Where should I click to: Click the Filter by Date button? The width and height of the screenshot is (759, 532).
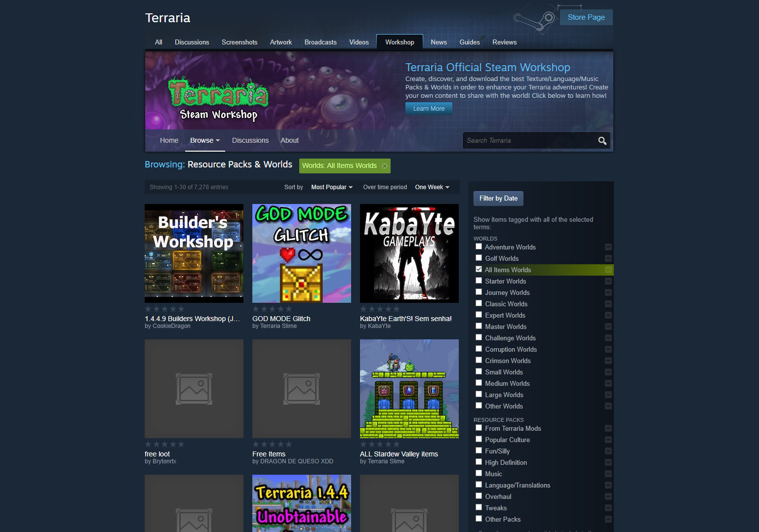(x=498, y=199)
